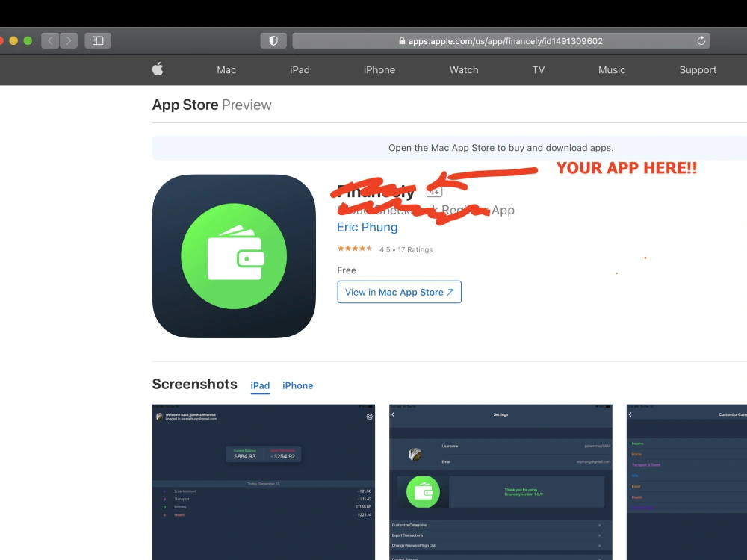Viewport: 747px width, 560px height.
Task: Click the Food category in third screenshot
Action: [x=636, y=486]
